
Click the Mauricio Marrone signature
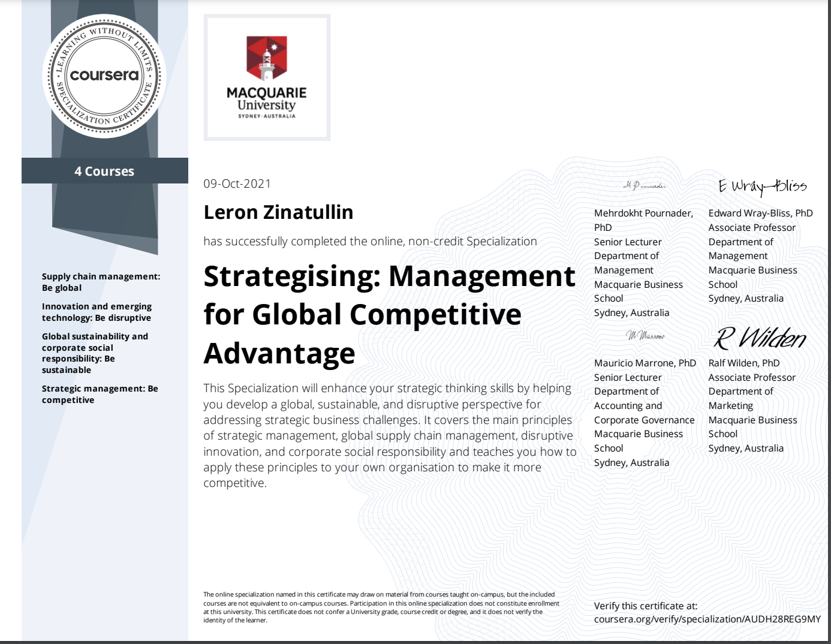(645, 336)
